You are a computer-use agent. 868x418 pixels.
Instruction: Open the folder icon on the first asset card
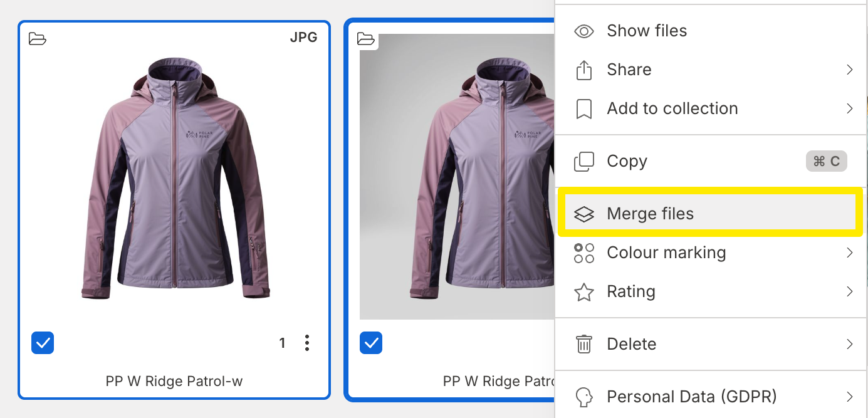point(38,39)
